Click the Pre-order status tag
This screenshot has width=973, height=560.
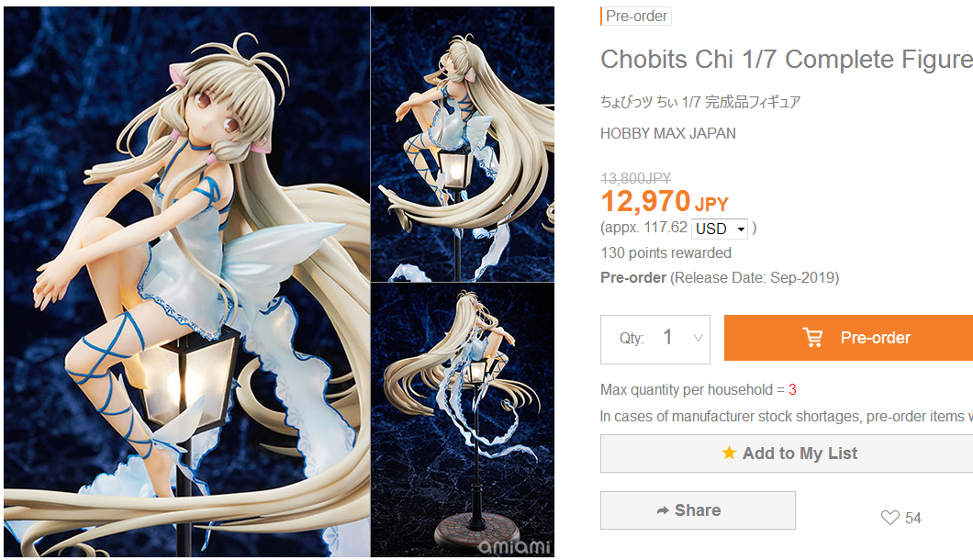click(x=636, y=17)
